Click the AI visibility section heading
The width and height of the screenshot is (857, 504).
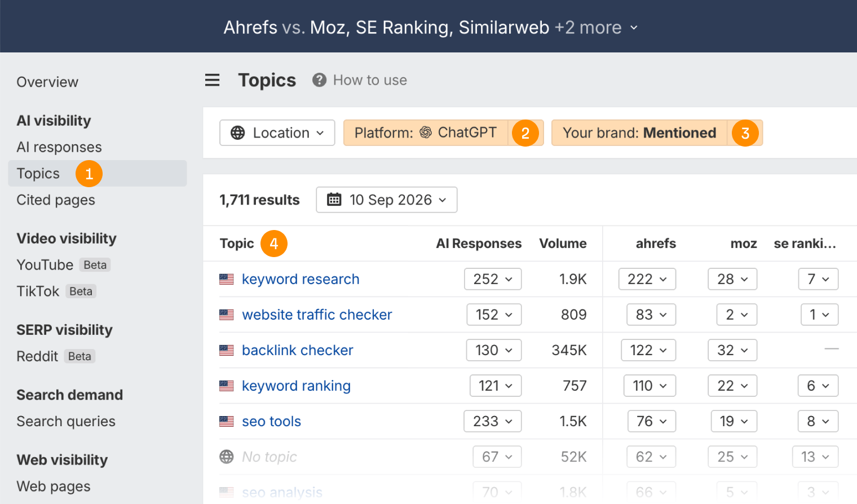pyautogui.click(x=54, y=121)
